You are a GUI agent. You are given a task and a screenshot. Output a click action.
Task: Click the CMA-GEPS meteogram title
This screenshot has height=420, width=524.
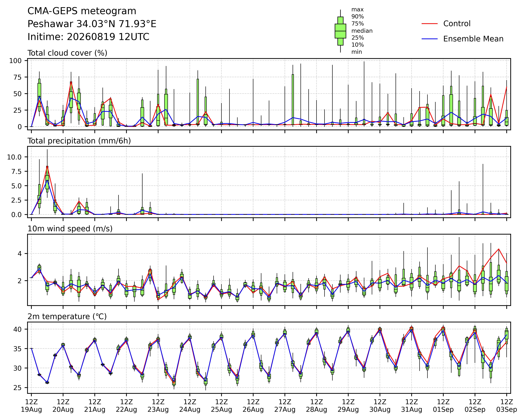pyautogui.click(x=82, y=11)
